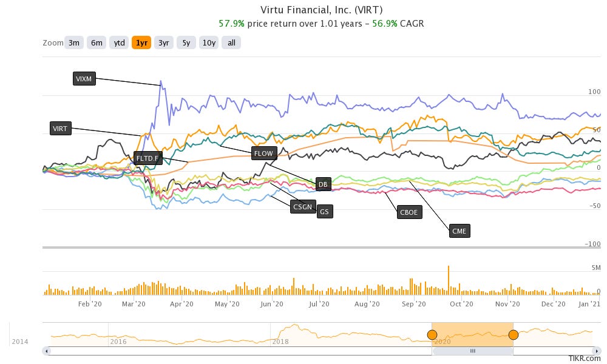
Task: Show all data with the all button
Action: [231, 42]
